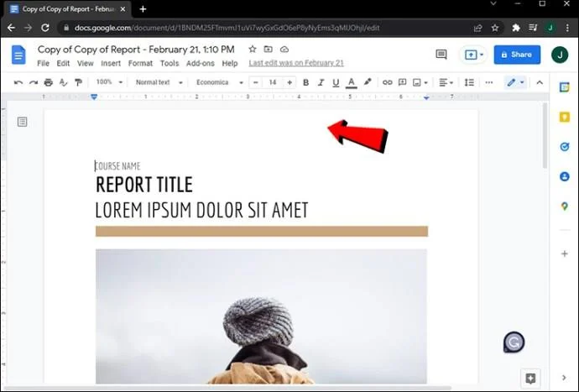Hide side panel with right chevron
The height and width of the screenshot is (392, 579).
pyautogui.click(x=564, y=377)
